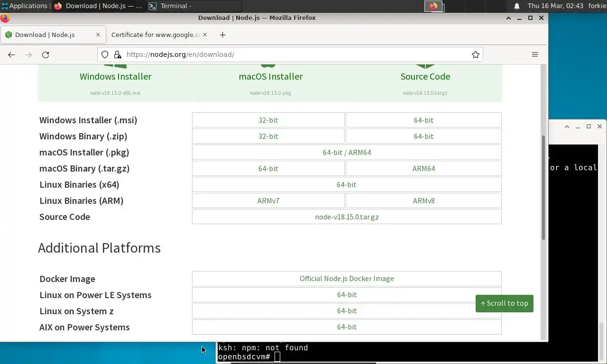607x364 pixels.
Task: Click node-v18.15.0.tar.gz text under Source Code heading
Action: pyautogui.click(x=425, y=93)
